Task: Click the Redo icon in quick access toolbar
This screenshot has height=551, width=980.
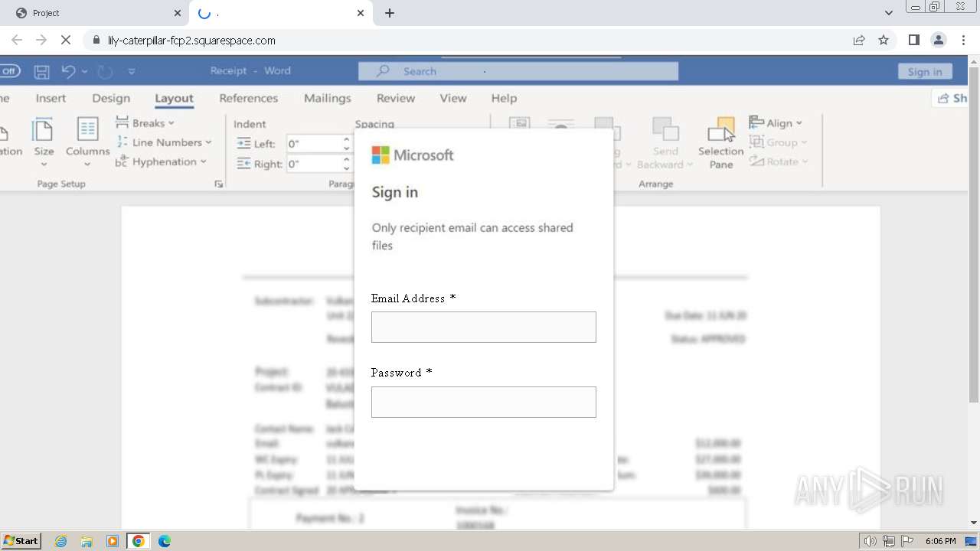Action: [x=105, y=71]
